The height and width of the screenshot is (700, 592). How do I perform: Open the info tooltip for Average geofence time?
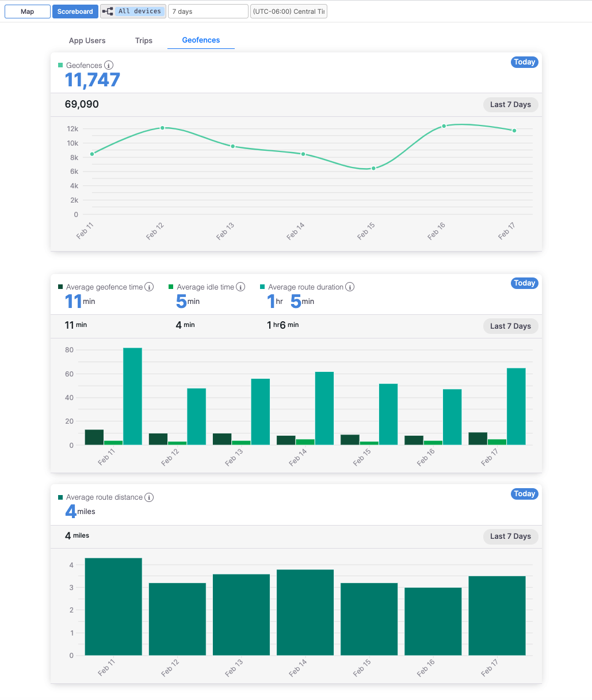[150, 287]
